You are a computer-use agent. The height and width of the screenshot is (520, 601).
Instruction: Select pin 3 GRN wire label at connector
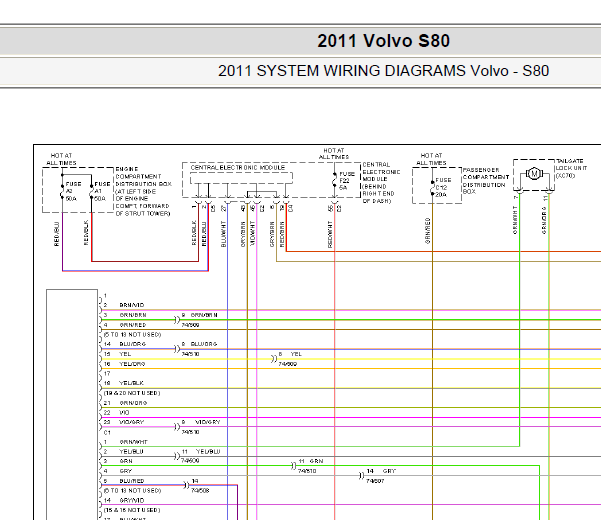point(126,461)
